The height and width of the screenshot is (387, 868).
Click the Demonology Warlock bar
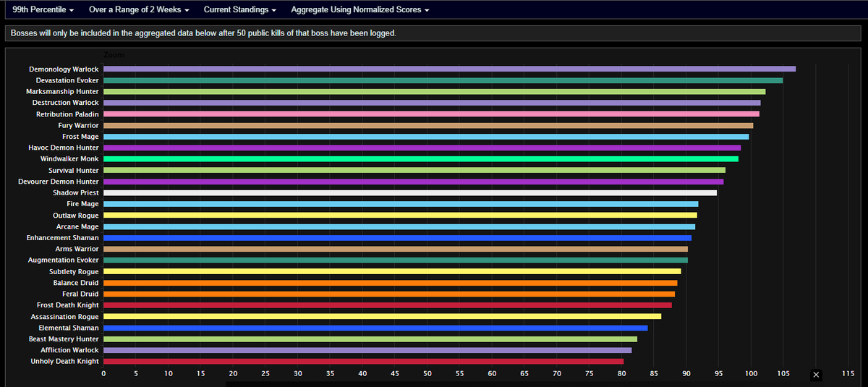pyautogui.click(x=449, y=69)
